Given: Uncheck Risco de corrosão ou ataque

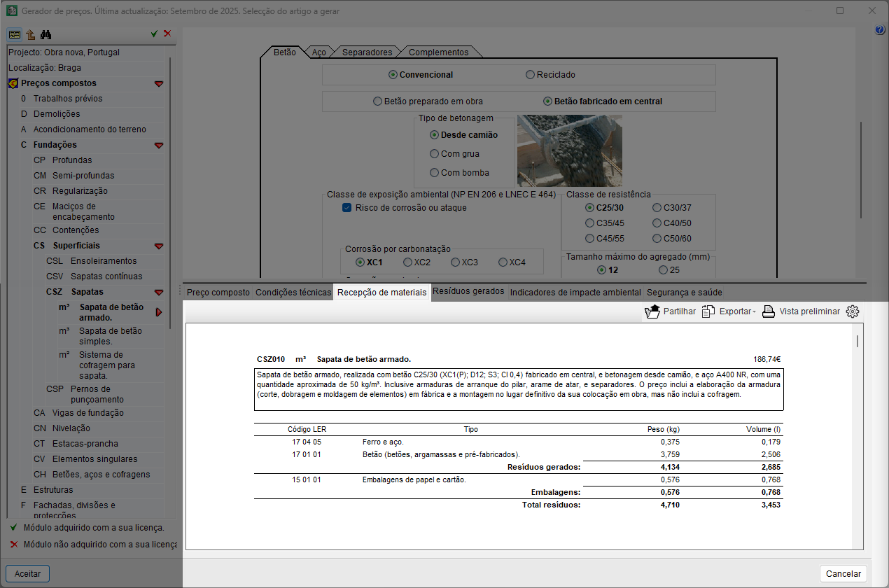Looking at the screenshot, I should pyautogui.click(x=346, y=208).
